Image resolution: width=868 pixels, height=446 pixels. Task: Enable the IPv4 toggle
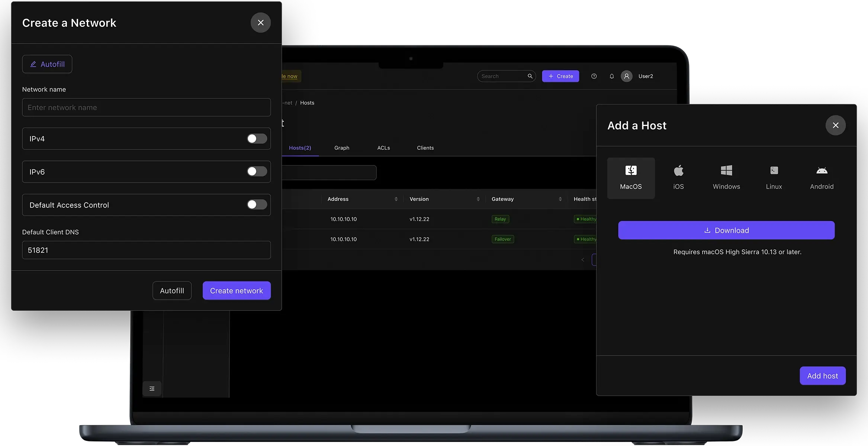point(257,139)
